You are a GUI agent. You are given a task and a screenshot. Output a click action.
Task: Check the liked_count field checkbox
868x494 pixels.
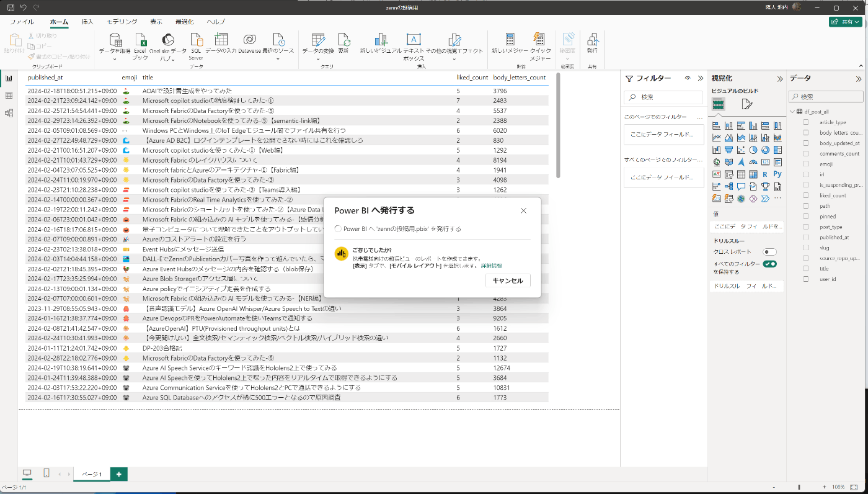805,195
